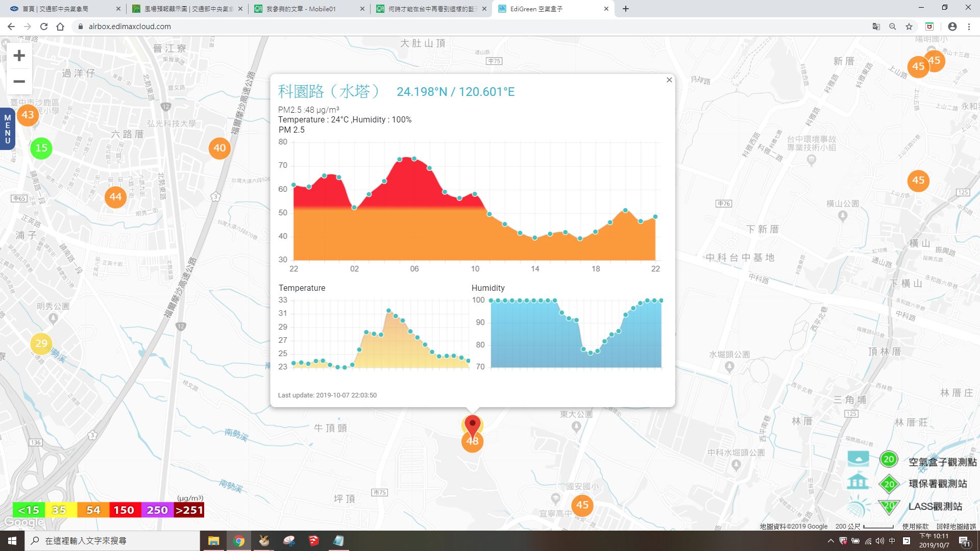Screen dimensions: 980x551
Task: Close the 科園路 station info popup
Action: 669,80
